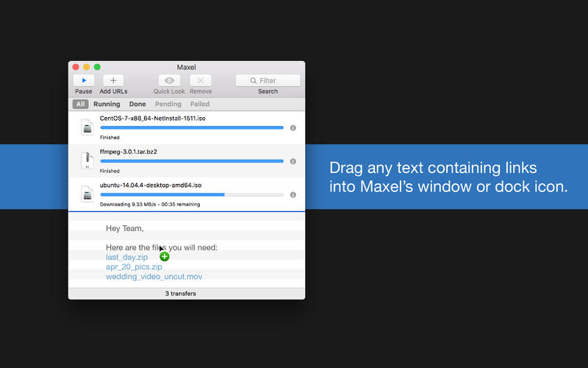The image size is (588, 368).
Task: Click the 3 transfers status bar text
Action: tap(180, 293)
